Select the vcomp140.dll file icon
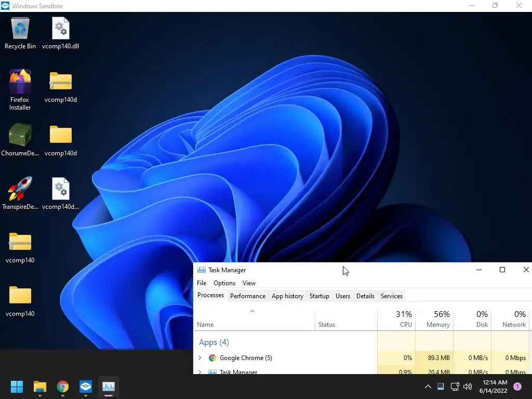 (x=60, y=33)
